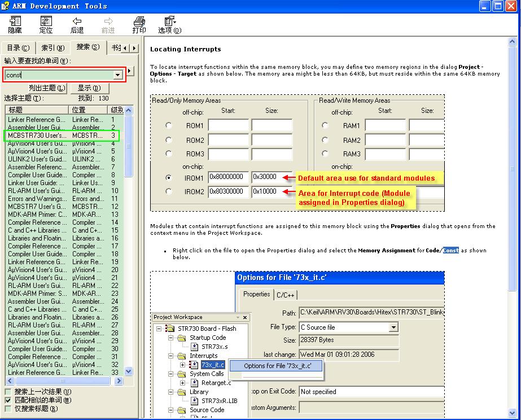The width and height of the screenshot is (521, 420).
Task: Click 列出主题 (List Topics) button
Action: tap(47, 88)
